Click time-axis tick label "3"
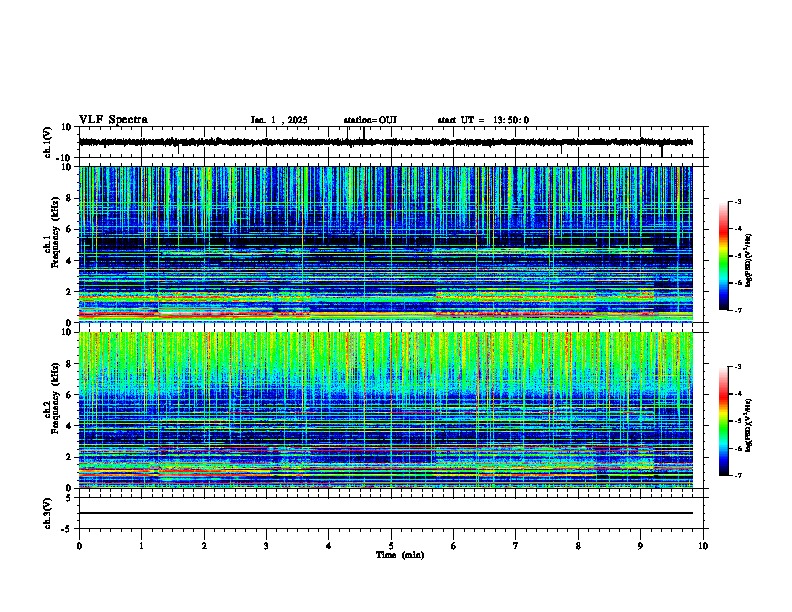The height and width of the screenshot is (612, 792). (266, 546)
